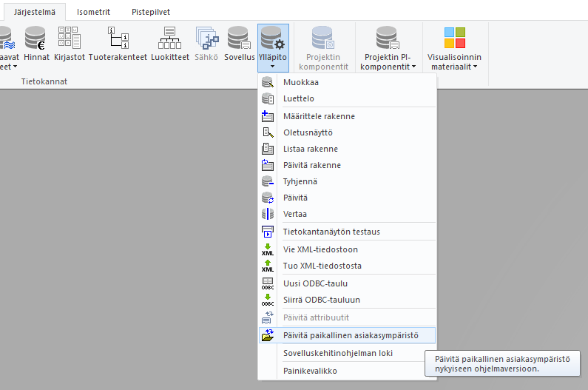Click the Määrittele rakenne icon
This screenshot has height=390, width=588.
click(x=268, y=116)
